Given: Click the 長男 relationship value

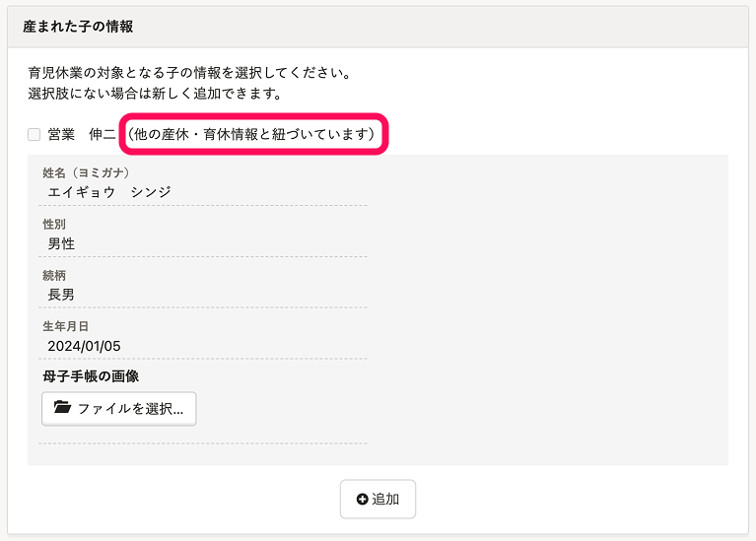Looking at the screenshot, I should 62,295.
